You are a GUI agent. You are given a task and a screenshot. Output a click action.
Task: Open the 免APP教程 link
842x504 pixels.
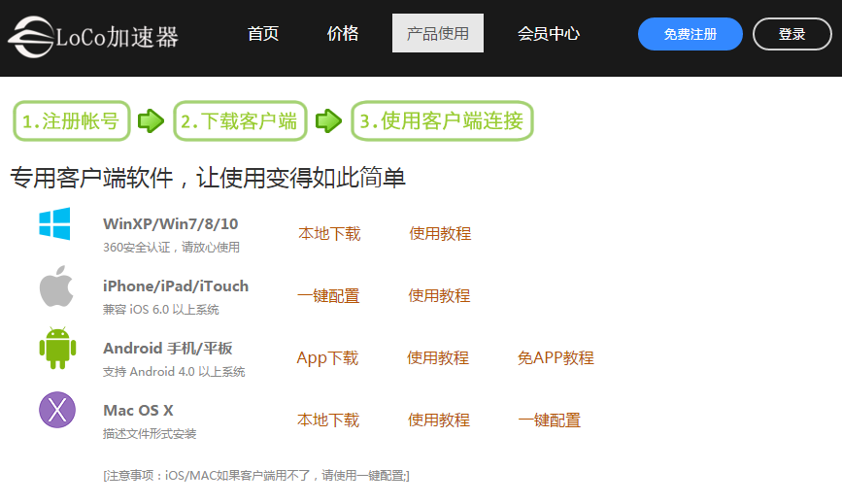click(x=556, y=358)
